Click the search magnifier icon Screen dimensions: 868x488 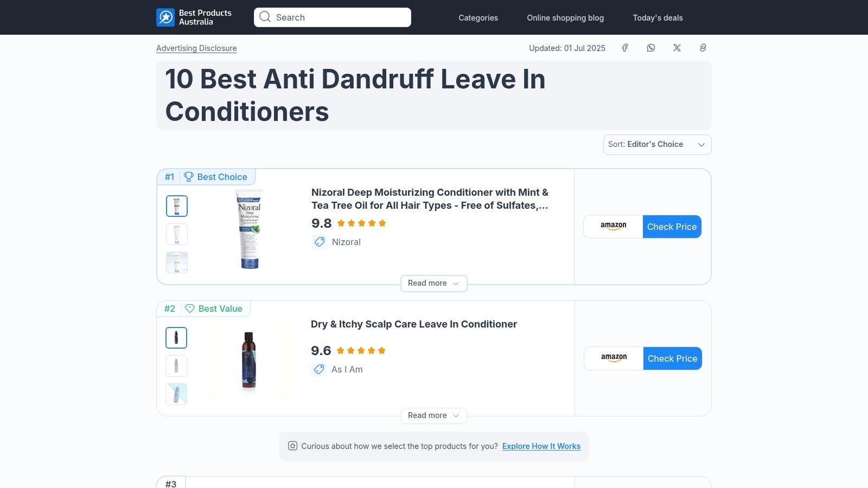(265, 17)
